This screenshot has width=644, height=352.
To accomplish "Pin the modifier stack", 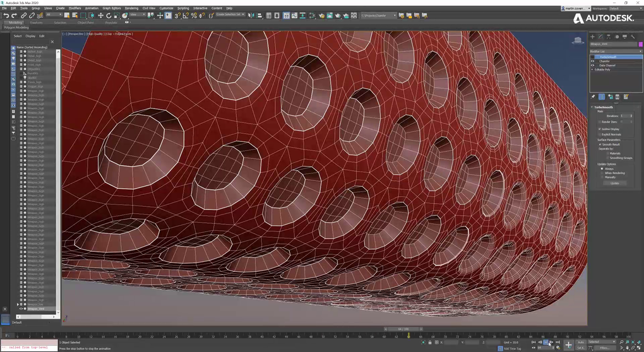I will (593, 97).
